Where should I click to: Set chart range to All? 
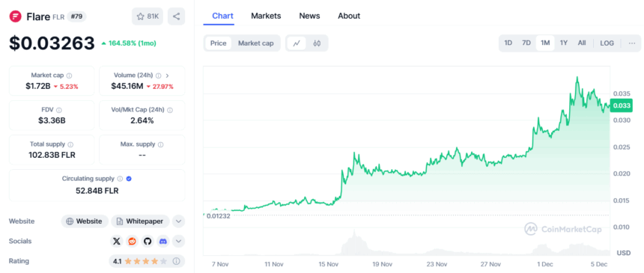pyautogui.click(x=582, y=43)
